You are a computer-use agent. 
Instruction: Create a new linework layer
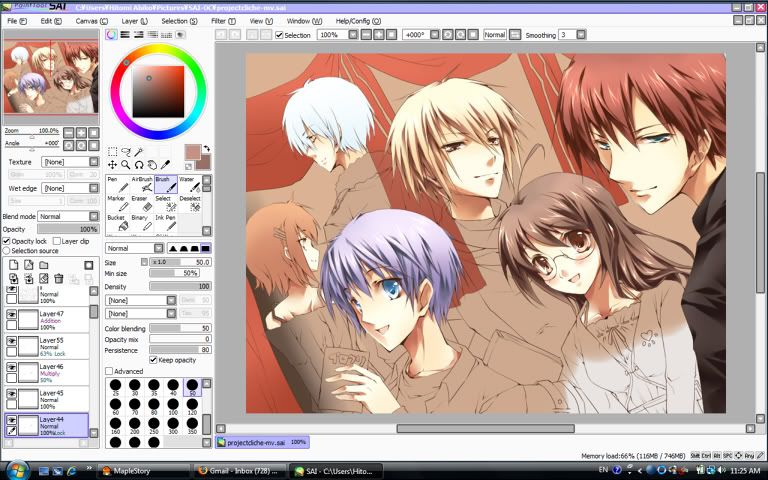pos(28,265)
